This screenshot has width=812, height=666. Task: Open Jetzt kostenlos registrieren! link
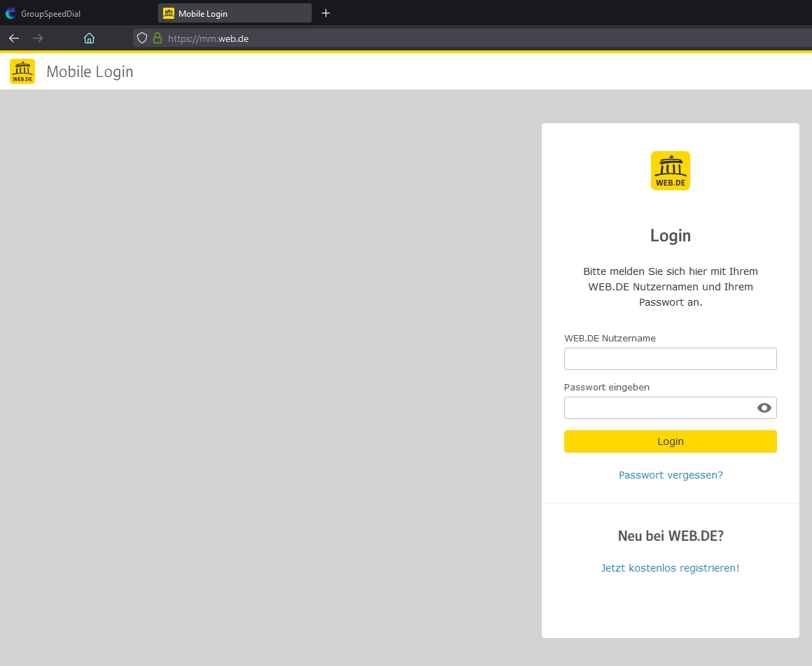pyautogui.click(x=670, y=568)
